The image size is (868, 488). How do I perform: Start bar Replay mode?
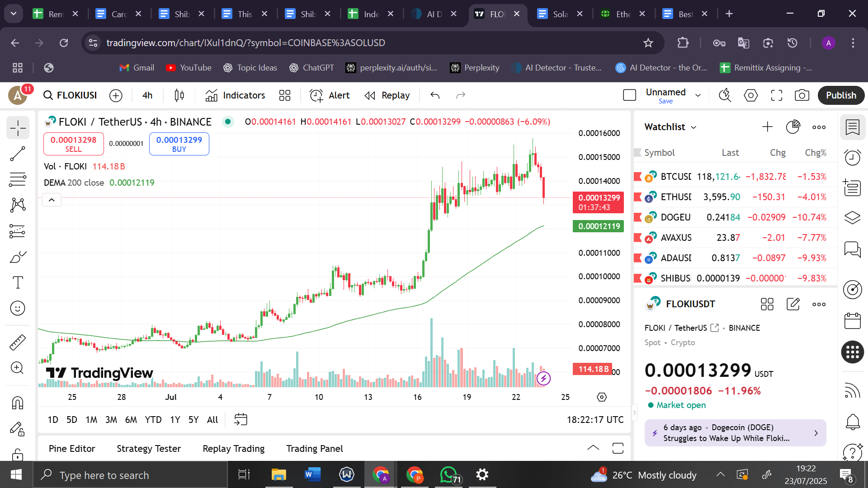coord(387,95)
